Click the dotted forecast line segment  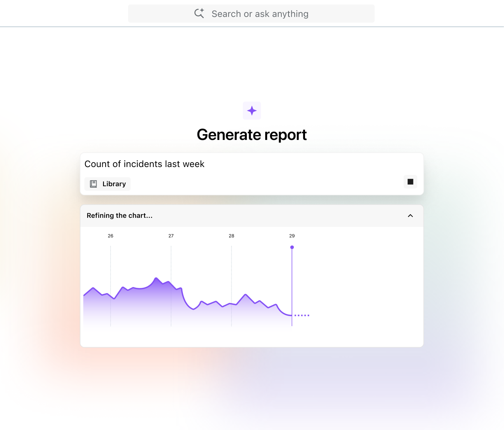tap(302, 315)
